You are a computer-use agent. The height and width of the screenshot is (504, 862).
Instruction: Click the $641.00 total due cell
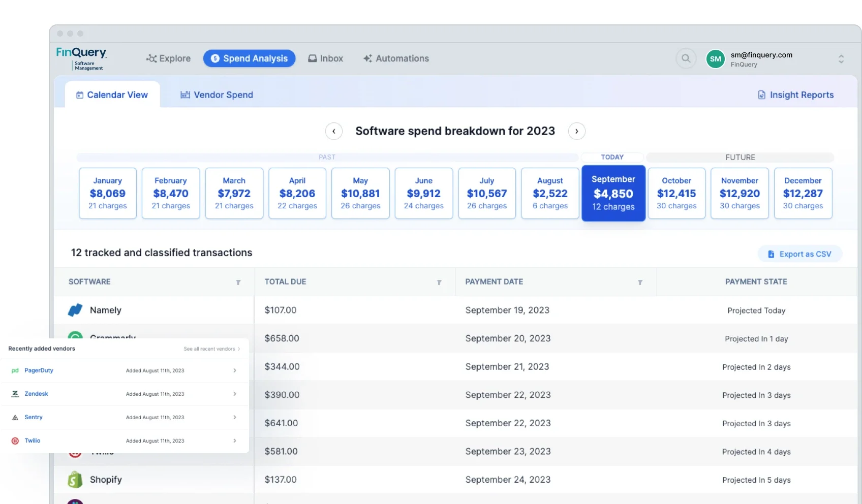[281, 423]
